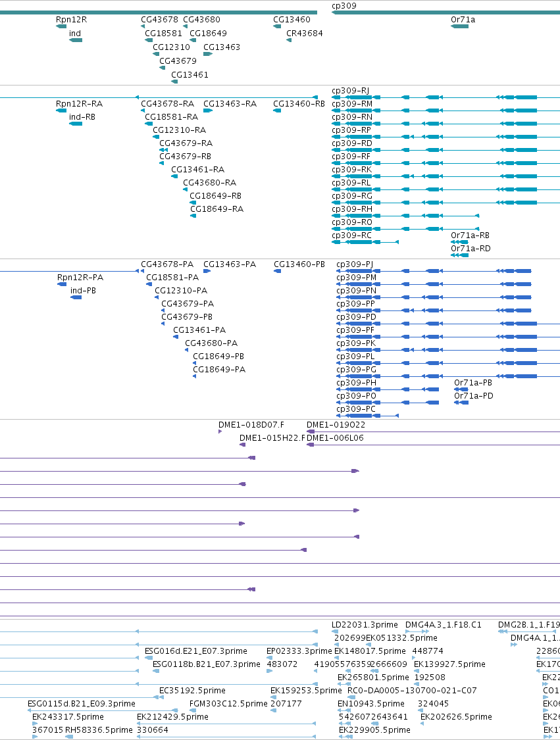Click gene CG18581 label
Screen dimensions: 560x740
click(x=163, y=34)
